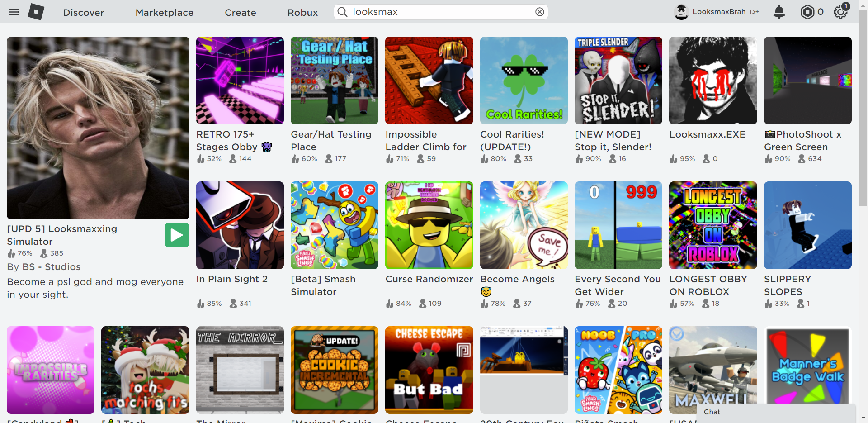Open the Marketplace tab
Viewport: 868px width, 423px height.
[x=165, y=13]
